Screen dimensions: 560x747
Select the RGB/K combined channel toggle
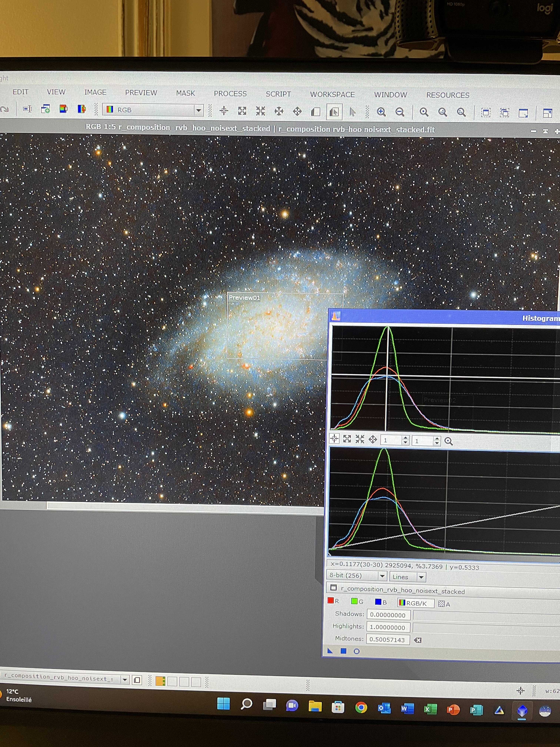click(x=416, y=603)
